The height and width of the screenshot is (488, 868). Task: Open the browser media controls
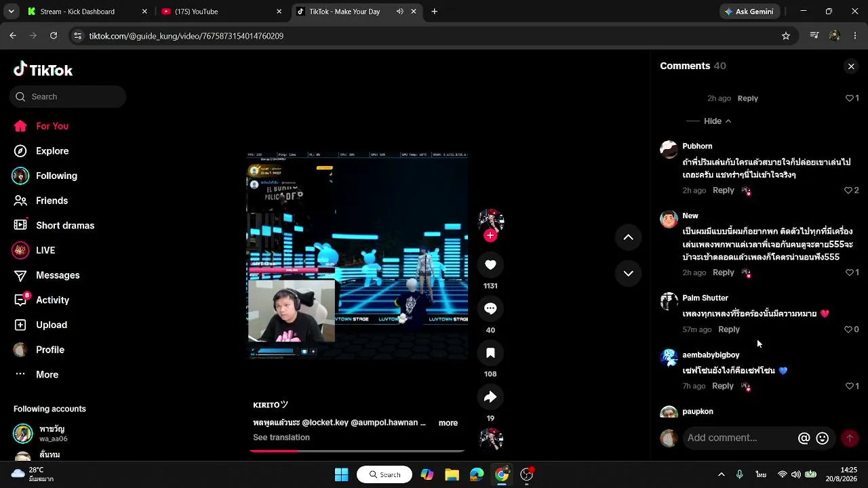tap(814, 36)
